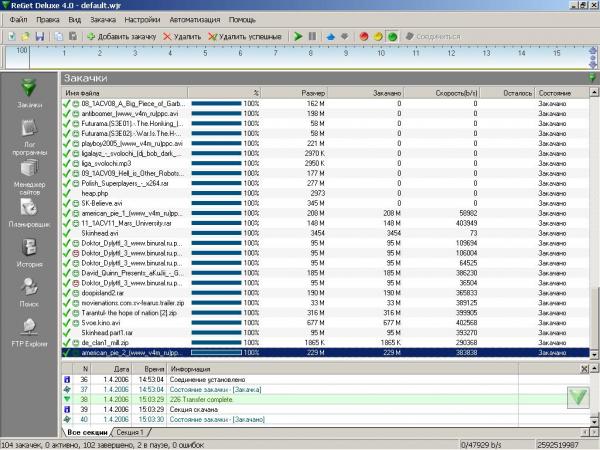Screen dimensions: 600x450
Task: Sort by the Имя файла column header
Action: pos(124,93)
